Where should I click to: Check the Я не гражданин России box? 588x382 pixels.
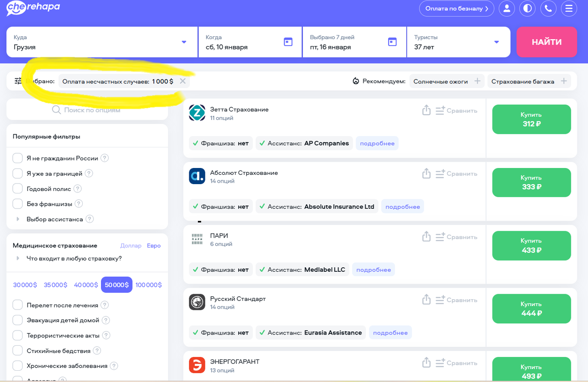[18, 158]
